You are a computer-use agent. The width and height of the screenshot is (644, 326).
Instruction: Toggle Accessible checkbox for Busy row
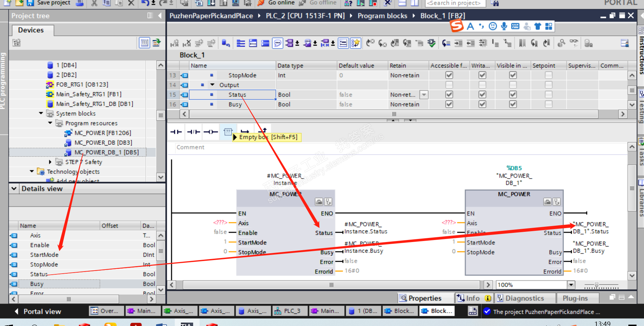[449, 104]
